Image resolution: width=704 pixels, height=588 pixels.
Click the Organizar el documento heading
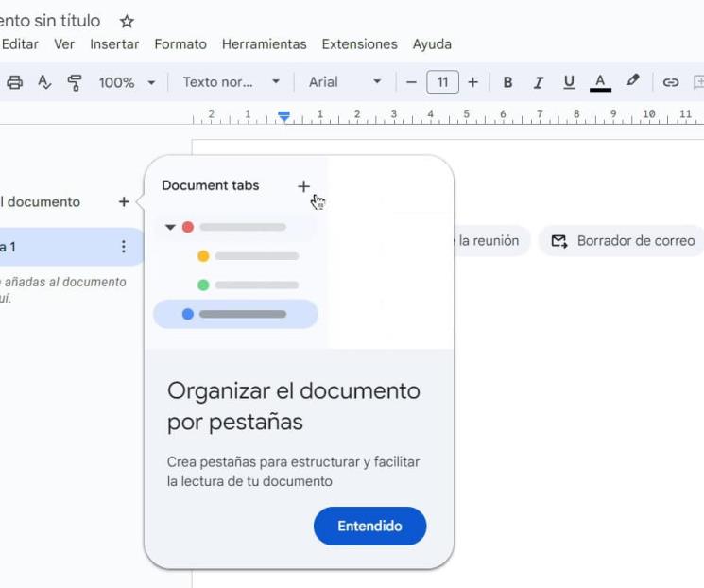(294, 406)
